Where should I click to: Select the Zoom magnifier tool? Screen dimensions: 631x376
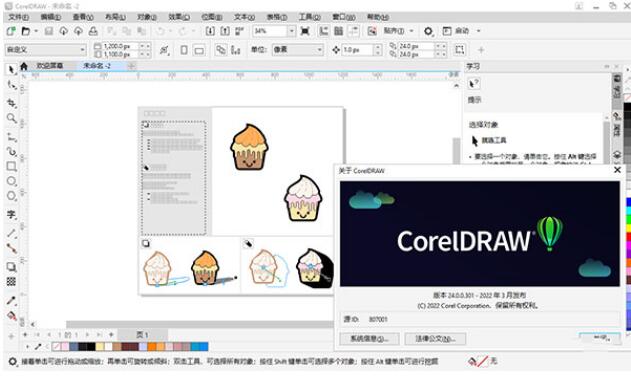coord(11,118)
